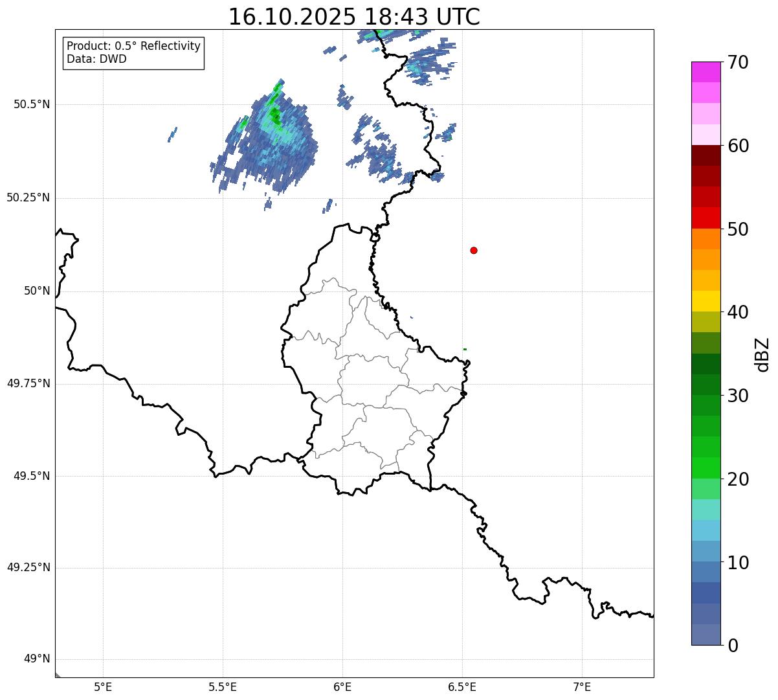Viewport: 778px width, 700px height.
Task: Click the small green echo dot near 6.5°E
Action: coord(465,349)
